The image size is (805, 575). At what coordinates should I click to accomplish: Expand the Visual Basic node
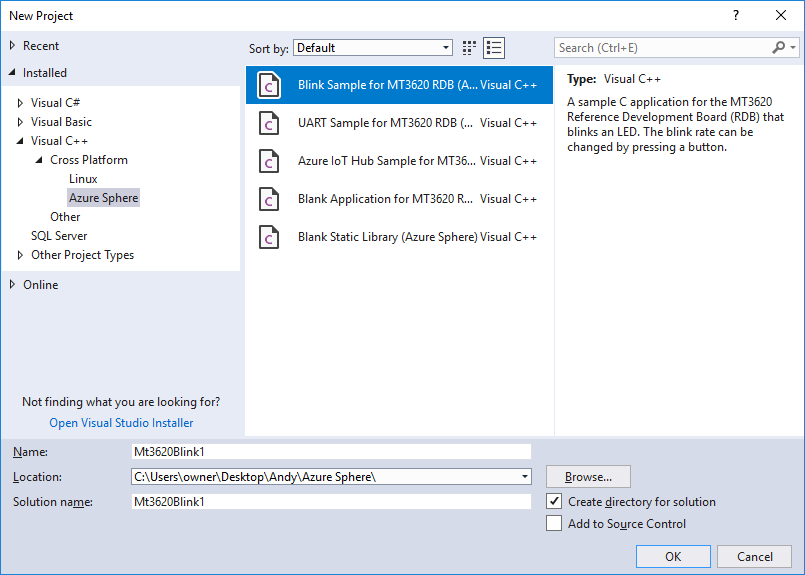click(x=20, y=122)
